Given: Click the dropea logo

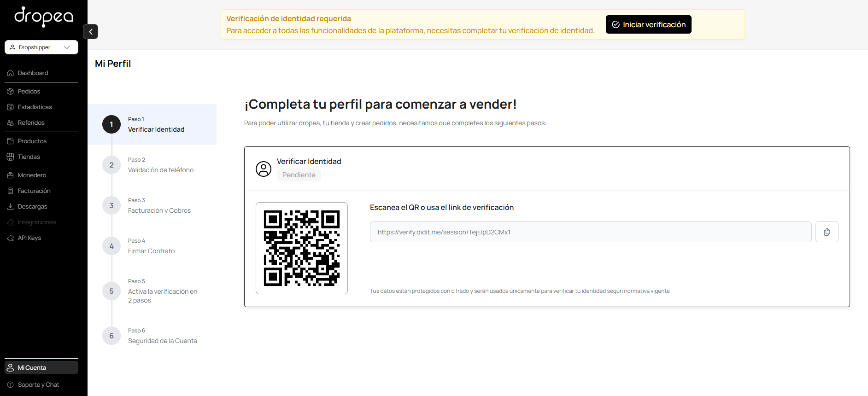Looking at the screenshot, I should click(x=44, y=17).
